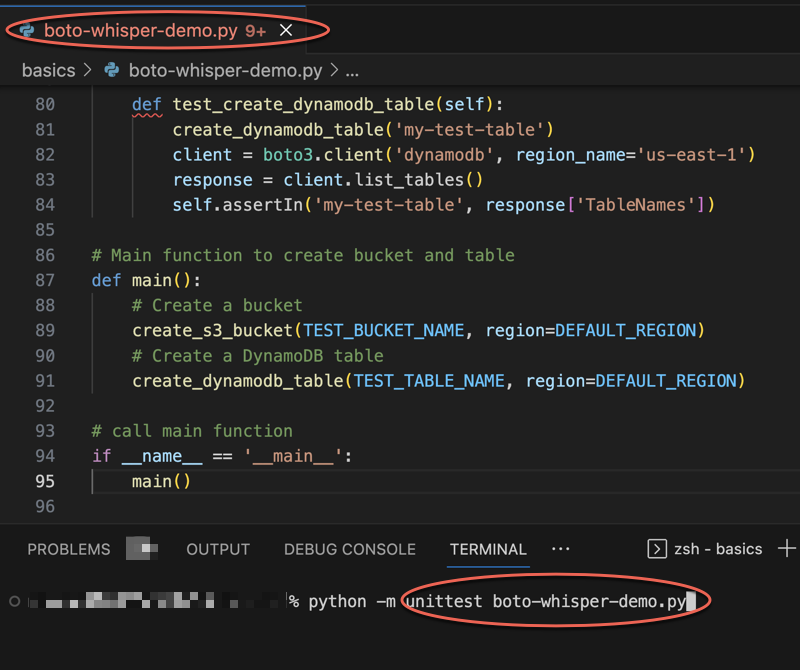The width and height of the screenshot is (800, 670).
Task: Click the Python file icon in the breadcrumb bar
Action: (114, 70)
